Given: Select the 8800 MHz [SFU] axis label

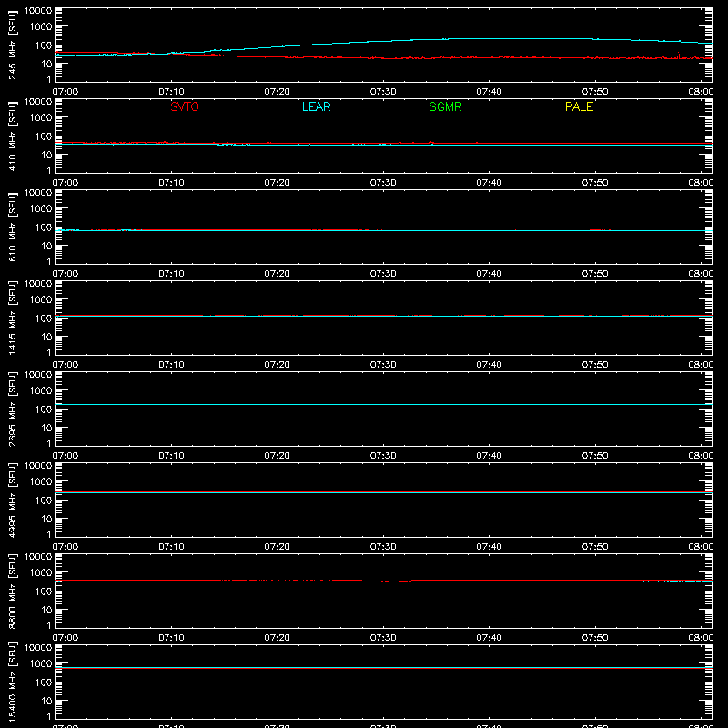Looking at the screenshot, I should click(12, 591).
